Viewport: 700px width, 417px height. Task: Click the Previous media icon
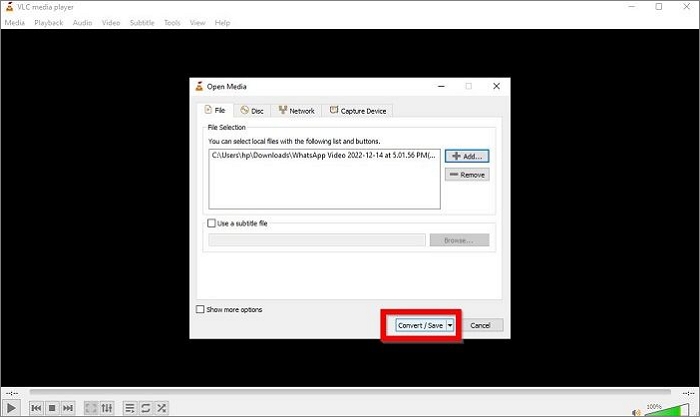[x=36, y=408]
